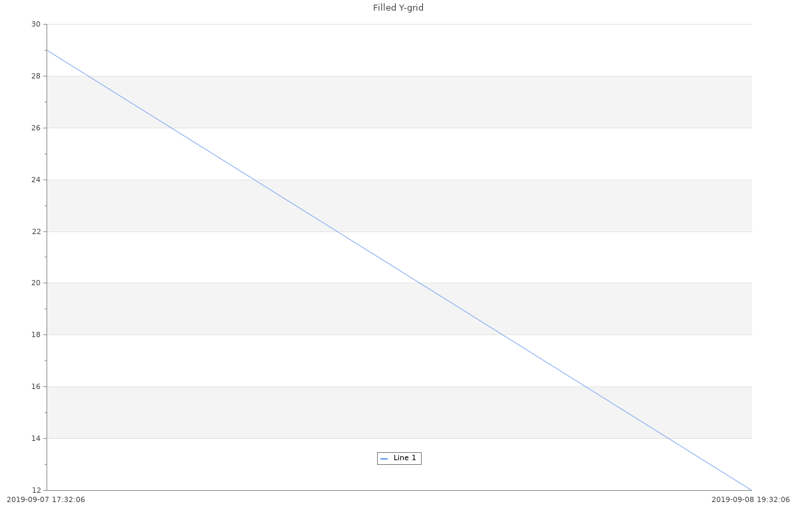The width and height of the screenshot is (798, 532).
Task: Click the 24 tick label
Action: (x=36, y=180)
